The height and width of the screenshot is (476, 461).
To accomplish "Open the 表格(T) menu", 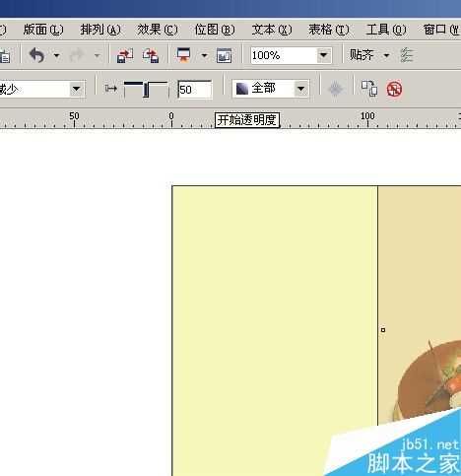I will (x=328, y=30).
